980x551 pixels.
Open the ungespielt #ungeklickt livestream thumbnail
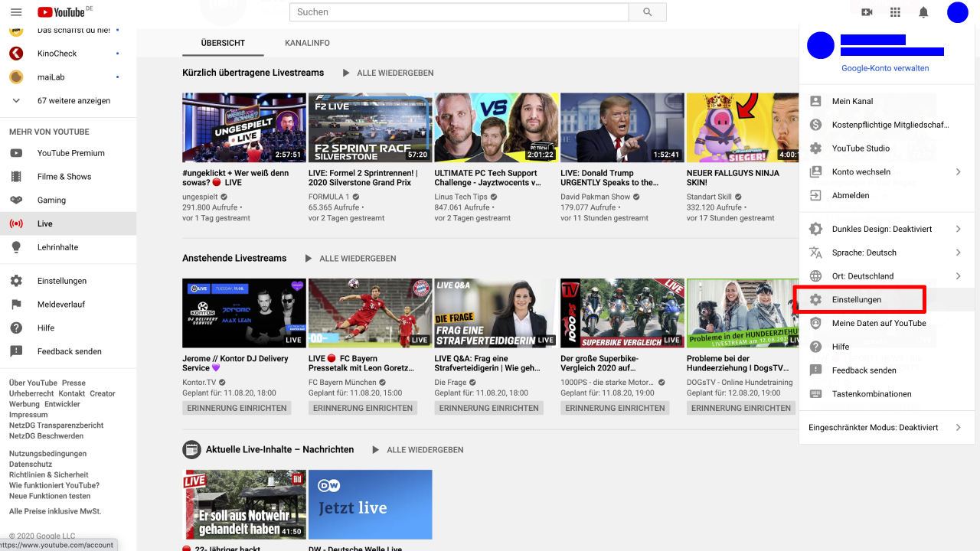click(244, 128)
